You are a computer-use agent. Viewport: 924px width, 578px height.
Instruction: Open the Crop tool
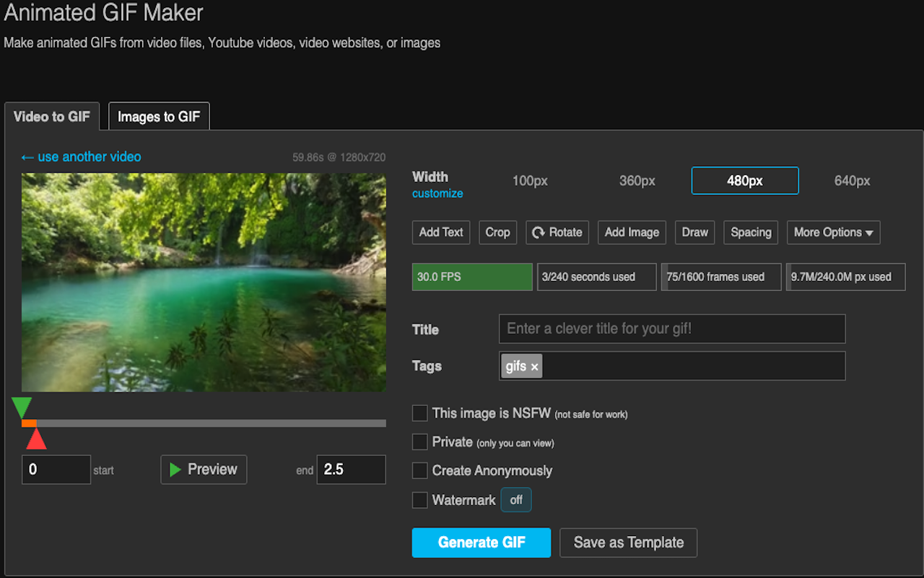click(497, 233)
